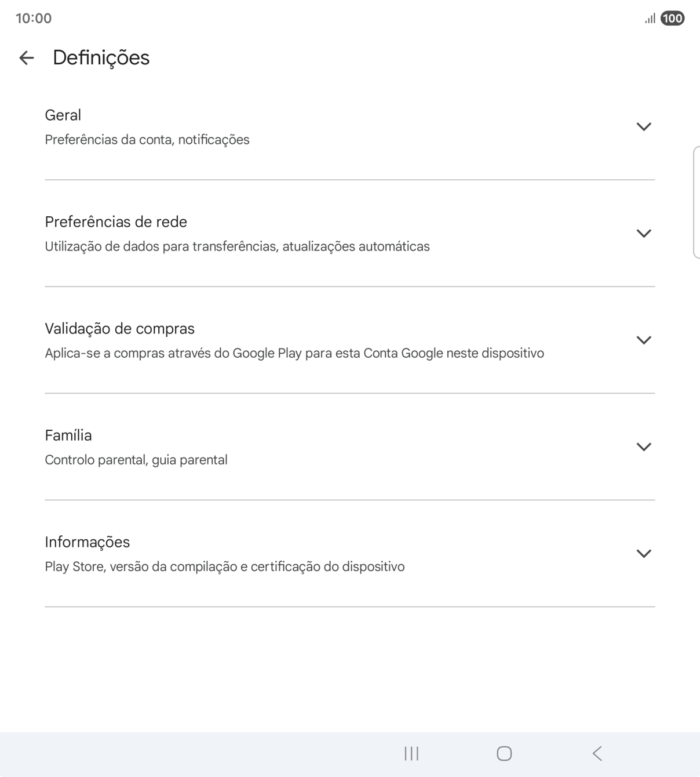Tap the Validação de compras description text
The width and height of the screenshot is (700, 777).
click(294, 353)
